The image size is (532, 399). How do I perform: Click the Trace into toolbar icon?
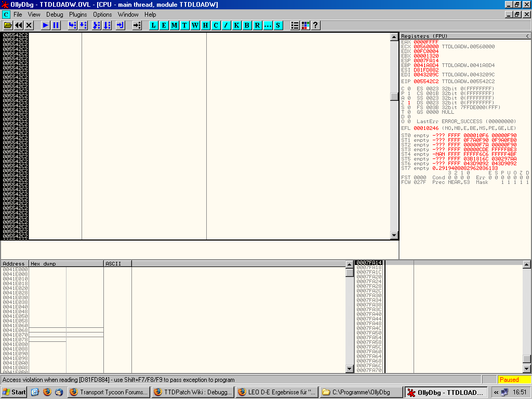click(x=97, y=25)
